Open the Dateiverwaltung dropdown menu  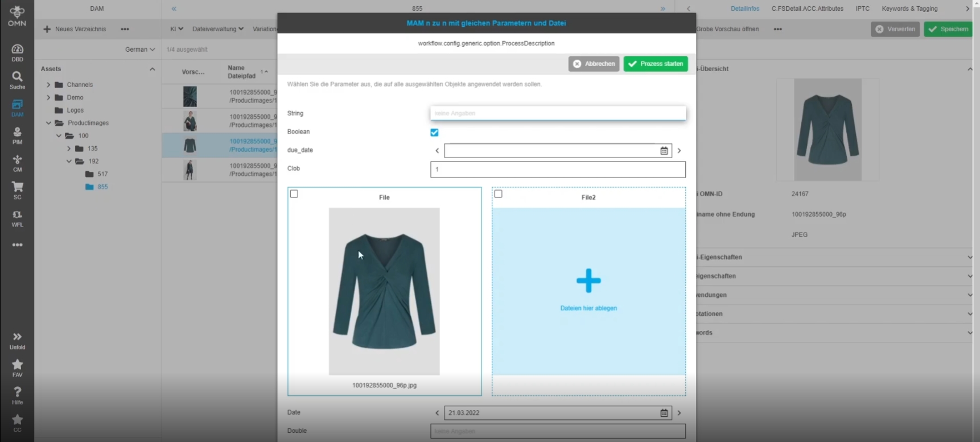(x=218, y=29)
